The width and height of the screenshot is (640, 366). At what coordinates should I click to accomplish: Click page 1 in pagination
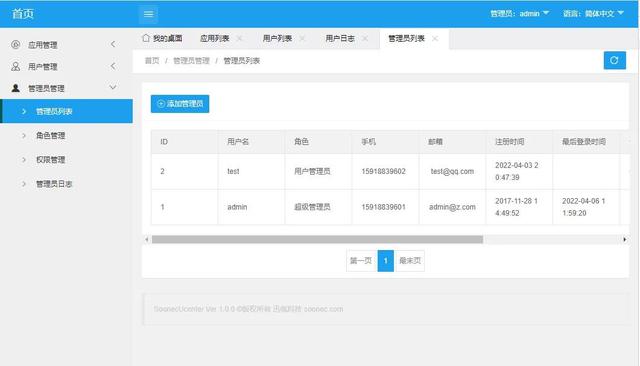coord(385,260)
